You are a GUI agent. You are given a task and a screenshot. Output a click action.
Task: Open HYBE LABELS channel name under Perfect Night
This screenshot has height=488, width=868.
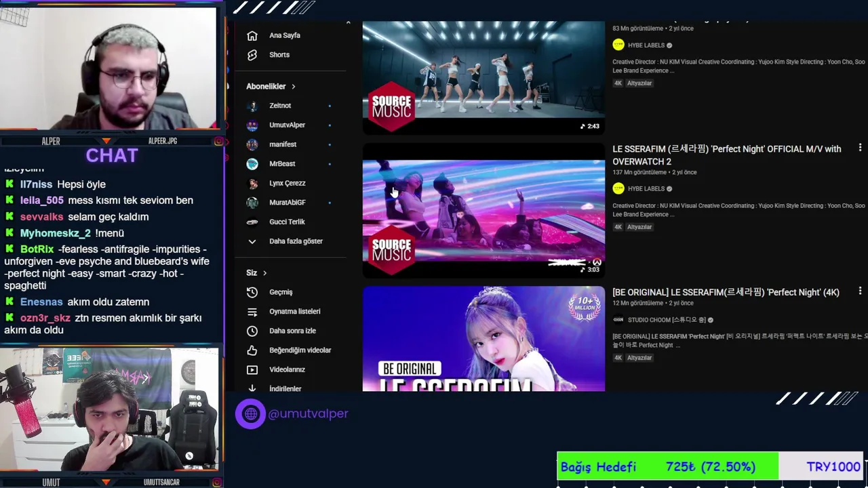(x=646, y=188)
